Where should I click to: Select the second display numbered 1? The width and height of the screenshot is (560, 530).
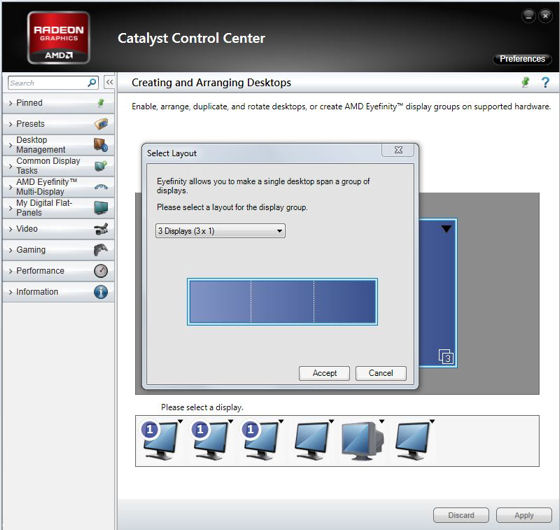pos(210,441)
